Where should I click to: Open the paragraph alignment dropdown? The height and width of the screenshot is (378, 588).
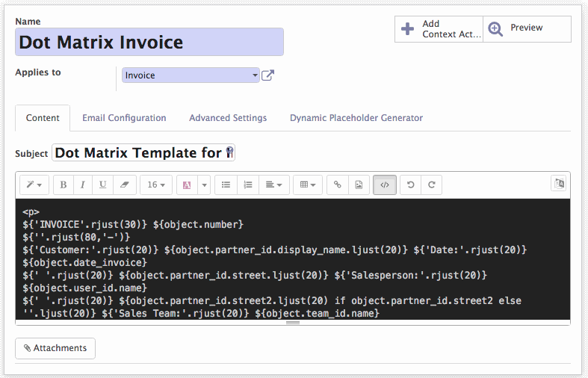273,185
